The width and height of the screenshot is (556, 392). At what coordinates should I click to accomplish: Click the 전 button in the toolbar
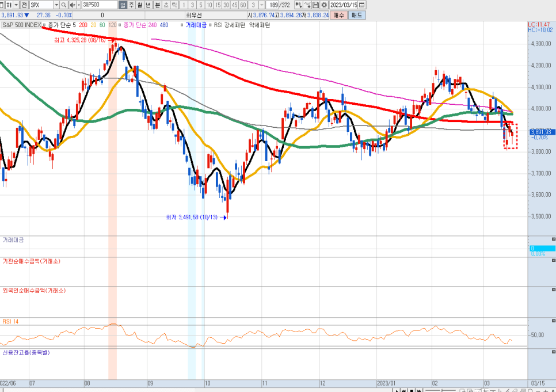click(x=24, y=5)
